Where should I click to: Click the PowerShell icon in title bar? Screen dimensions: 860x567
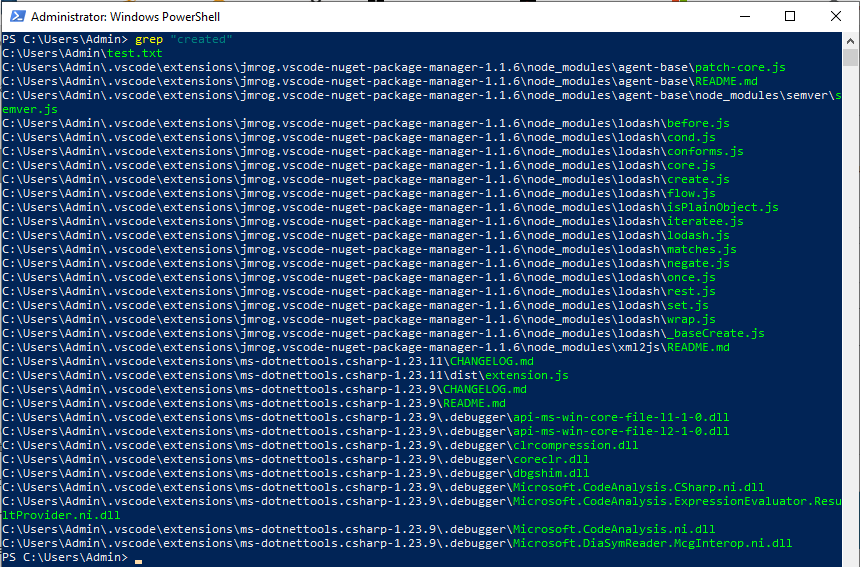pyautogui.click(x=14, y=16)
